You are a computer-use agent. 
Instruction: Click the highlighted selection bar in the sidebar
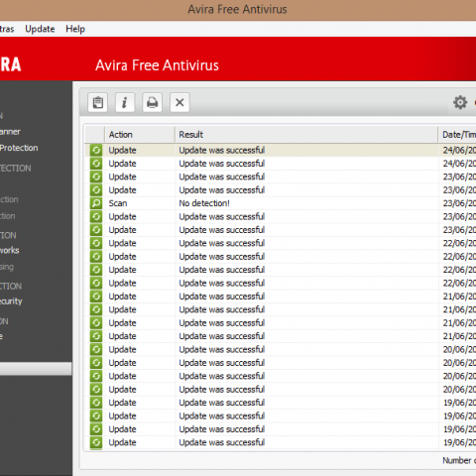tap(36, 369)
